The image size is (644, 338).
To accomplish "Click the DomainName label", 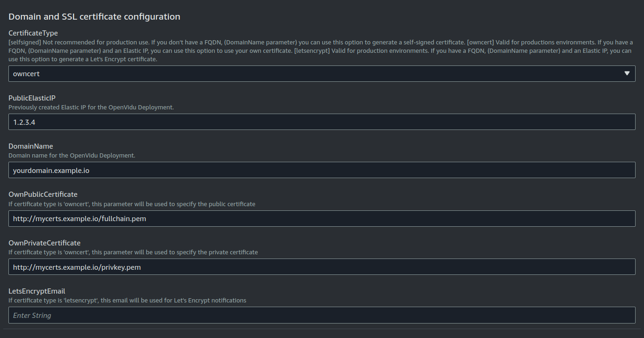I will click(31, 146).
